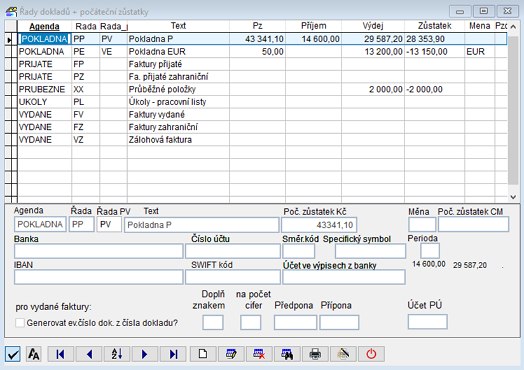Screen dimensions: 524x370
Task: Click the 'IBAN' input field
Action: click(x=99, y=277)
